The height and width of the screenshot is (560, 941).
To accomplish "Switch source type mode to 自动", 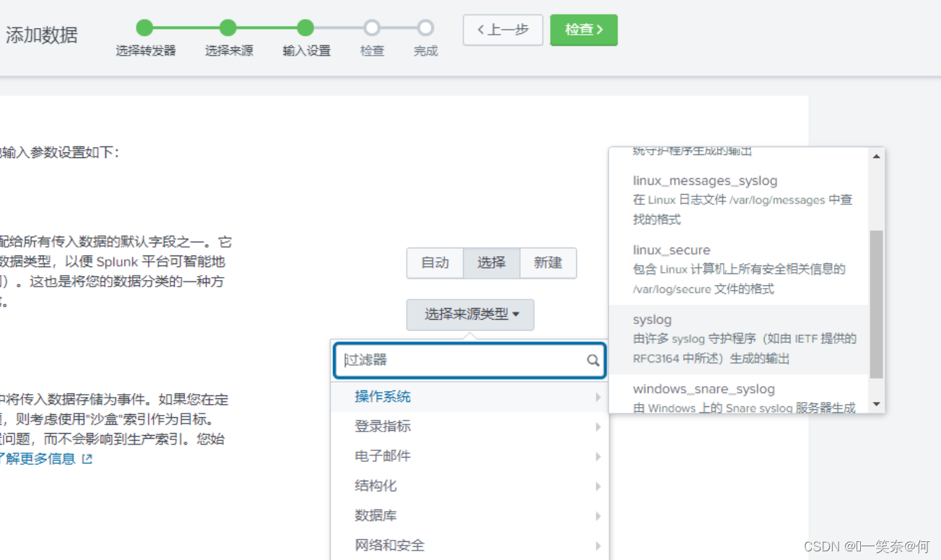I will click(x=435, y=263).
